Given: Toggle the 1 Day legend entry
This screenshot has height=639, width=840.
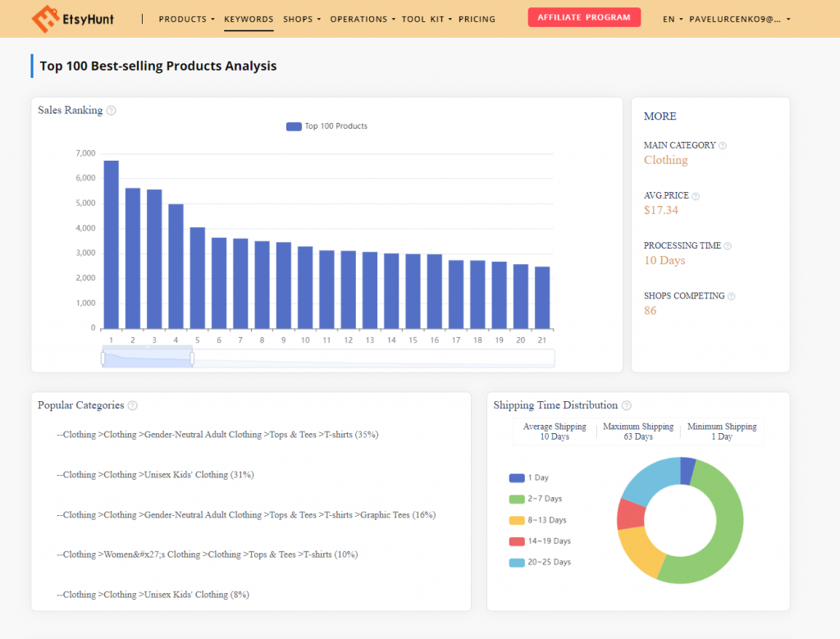Looking at the screenshot, I should [x=517, y=477].
